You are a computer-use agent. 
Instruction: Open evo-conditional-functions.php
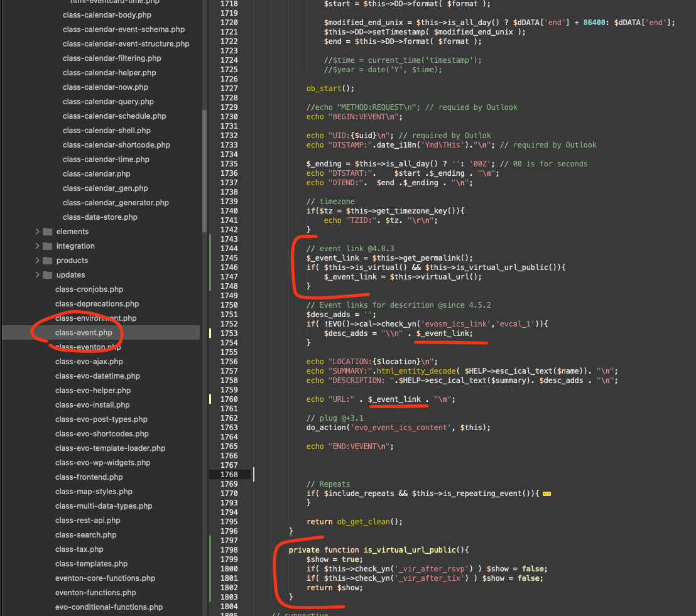click(109, 607)
